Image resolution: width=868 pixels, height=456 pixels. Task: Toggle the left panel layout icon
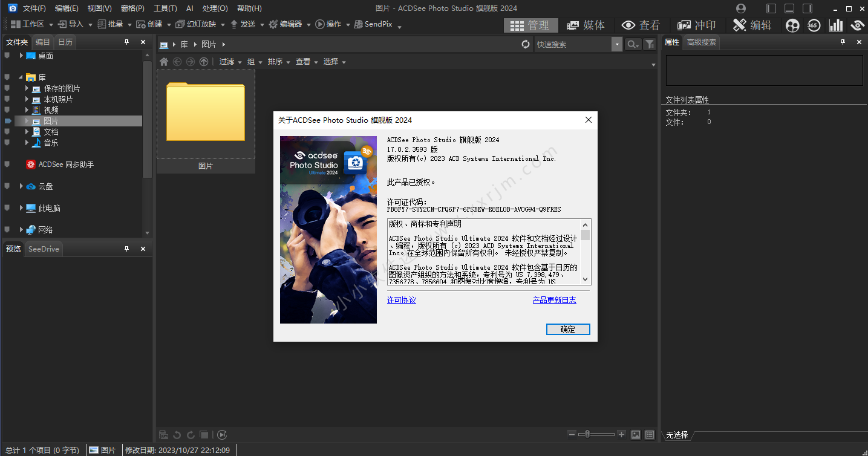pos(771,8)
